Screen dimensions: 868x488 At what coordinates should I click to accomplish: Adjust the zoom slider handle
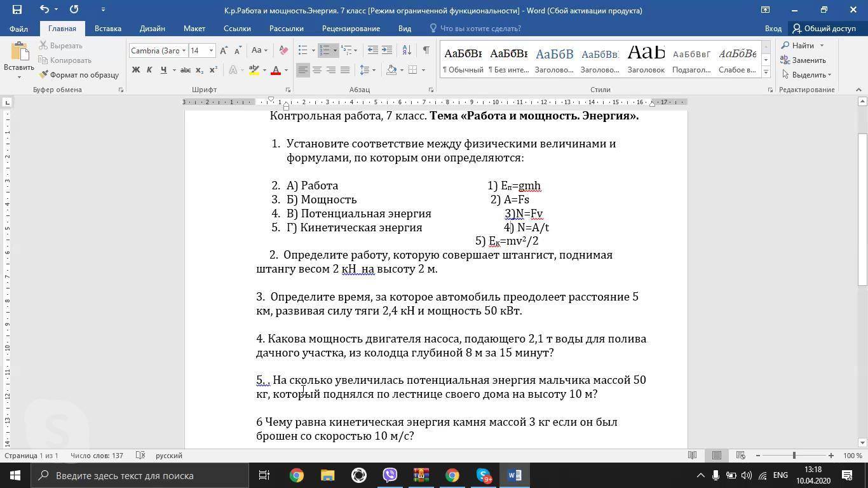pos(794,455)
